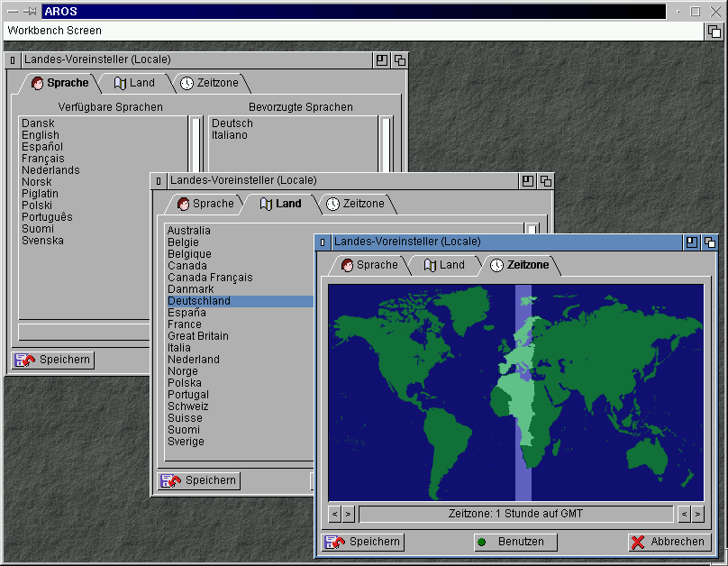The height and width of the screenshot is (566, 728).
Task: Click the preferred languages list scrollbar
Action: 386,144
